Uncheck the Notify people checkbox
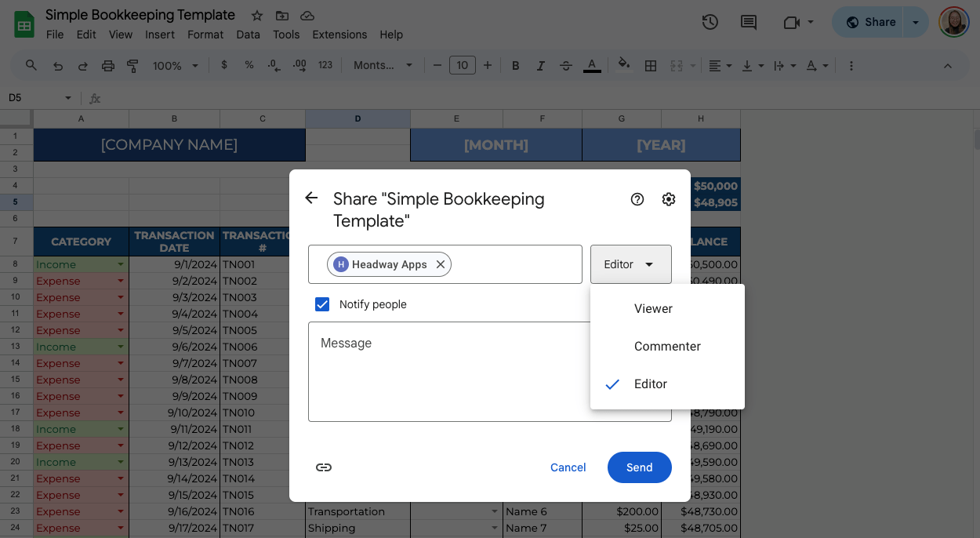This screenshot has height=538, width=980. click(322, 304)
